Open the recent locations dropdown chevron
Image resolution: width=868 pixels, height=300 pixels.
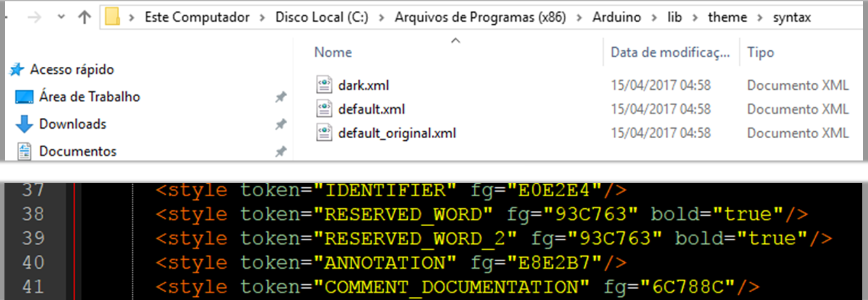[x=62, y=17]
